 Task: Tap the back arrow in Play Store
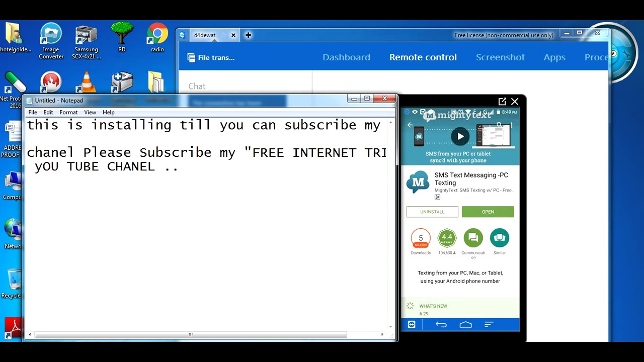(x=410, y=125)
